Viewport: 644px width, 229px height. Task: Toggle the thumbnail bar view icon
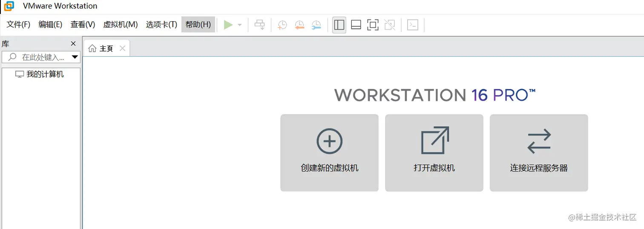coord(356,25)
